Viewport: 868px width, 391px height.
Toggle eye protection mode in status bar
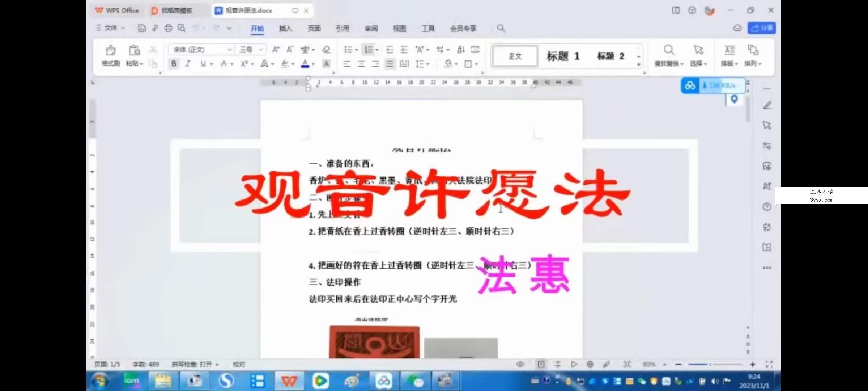pos(520,364)
